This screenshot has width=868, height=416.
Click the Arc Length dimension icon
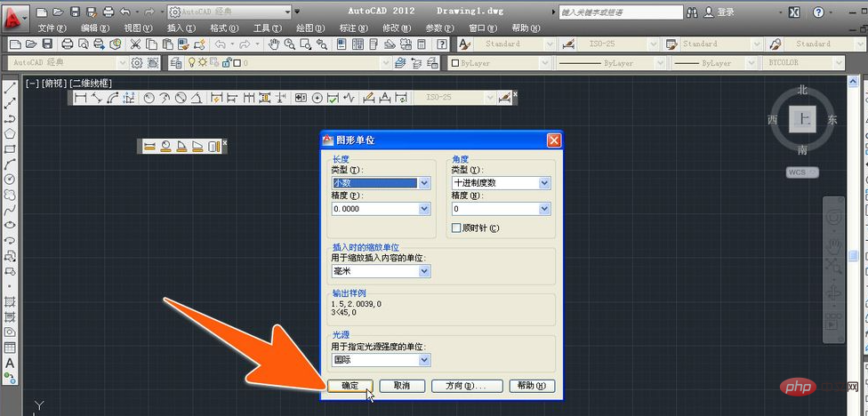pyautogui.click(x=113, y=98)
